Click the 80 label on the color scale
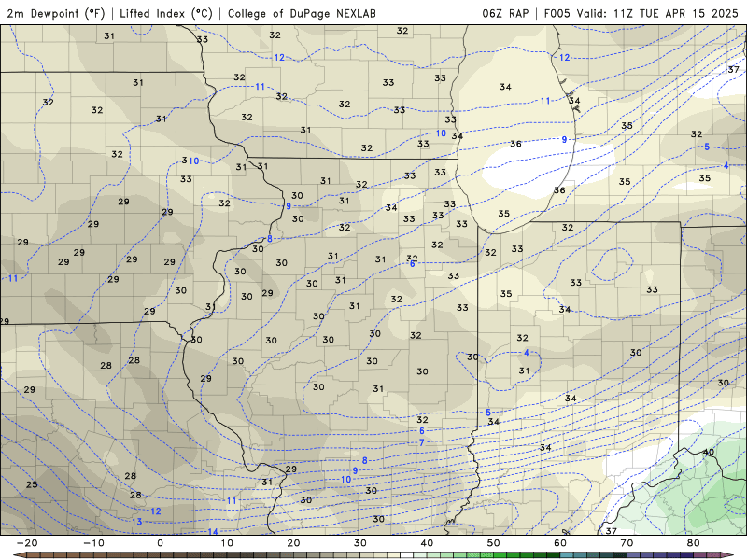 pyautogui.click(x=694, y=543)
